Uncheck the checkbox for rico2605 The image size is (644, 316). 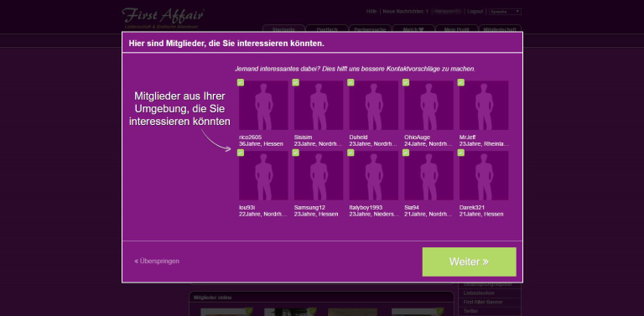click(x=241, y=82)
